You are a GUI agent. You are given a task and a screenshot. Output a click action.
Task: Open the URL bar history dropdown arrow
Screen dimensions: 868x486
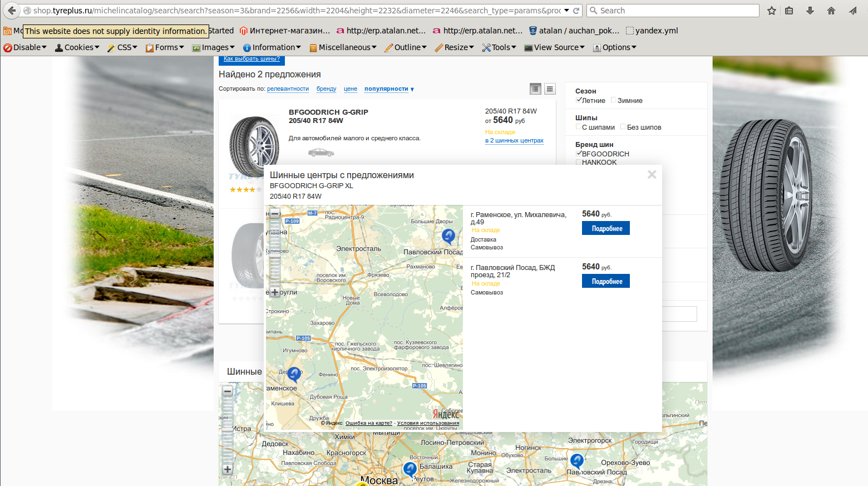(566, 11)
